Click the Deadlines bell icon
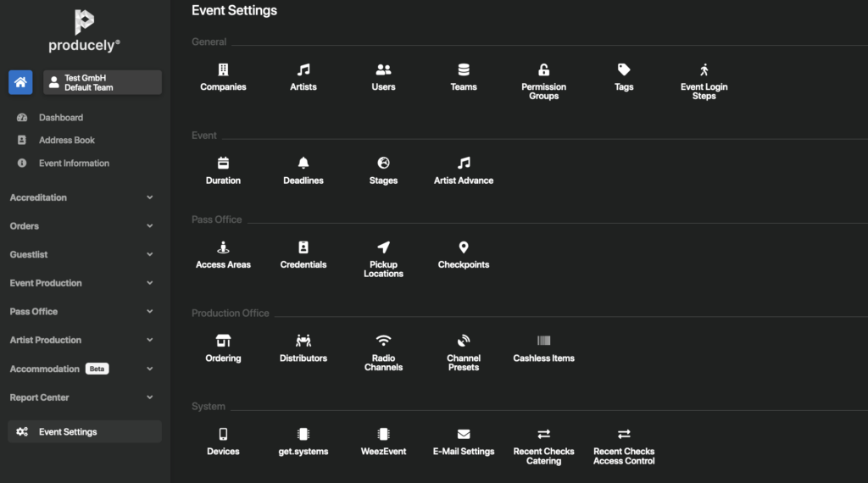Image resolution: width=868 pixels, height=483 pixels. [303, 164]
